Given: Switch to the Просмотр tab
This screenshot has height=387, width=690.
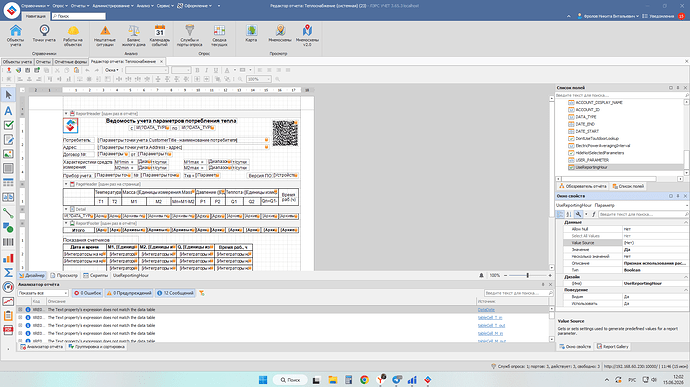Looking at the screenshot, I should click(x=64, y=276).
